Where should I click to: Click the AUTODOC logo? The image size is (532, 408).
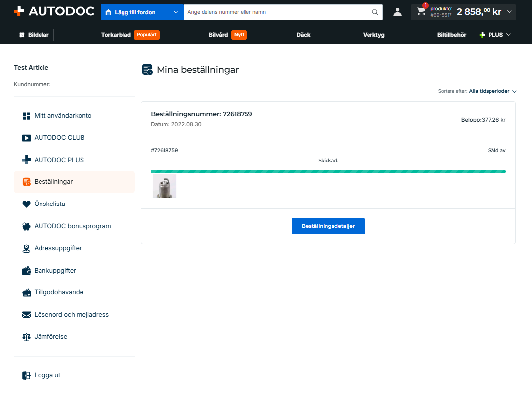[x=54, y=11]
